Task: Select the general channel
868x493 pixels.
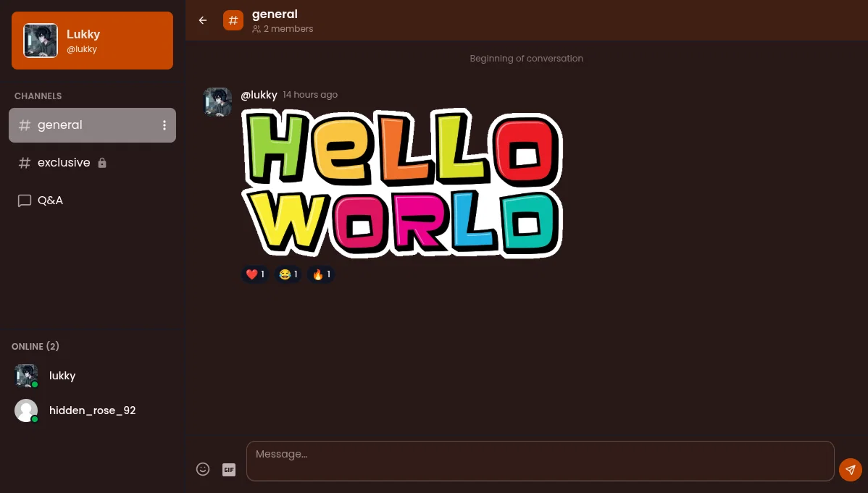Action: point(93,125)
